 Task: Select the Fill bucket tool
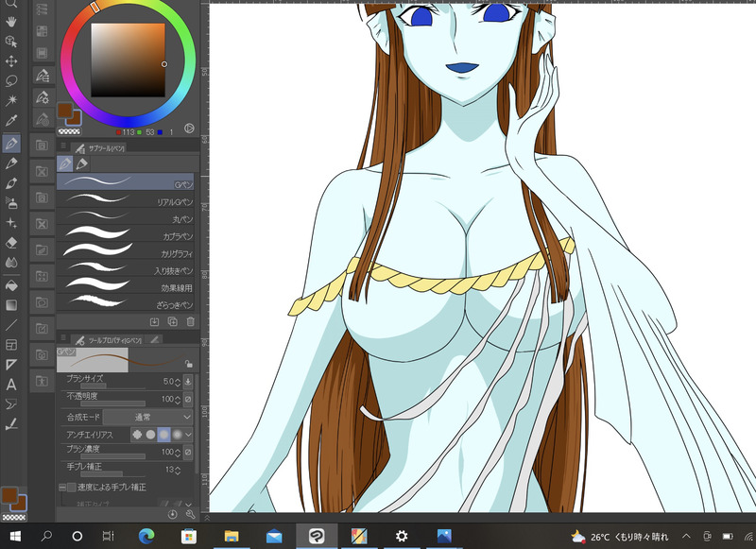(x=11, y=285)
